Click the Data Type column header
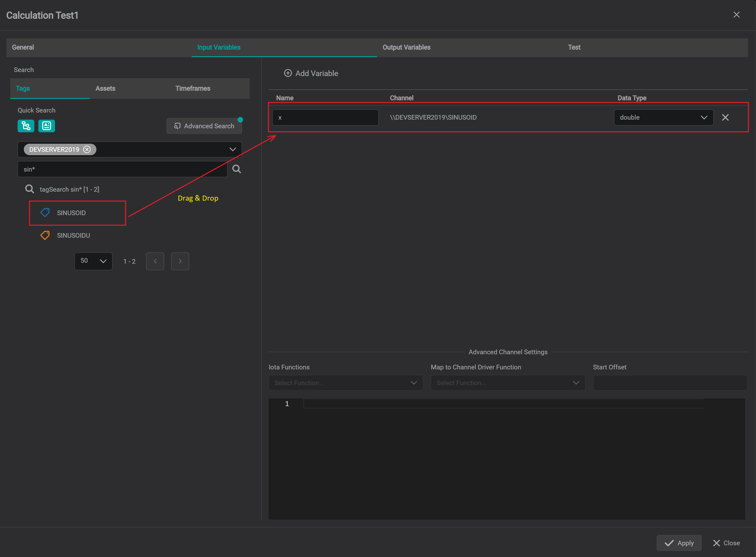756x557 pixels. 632,98
